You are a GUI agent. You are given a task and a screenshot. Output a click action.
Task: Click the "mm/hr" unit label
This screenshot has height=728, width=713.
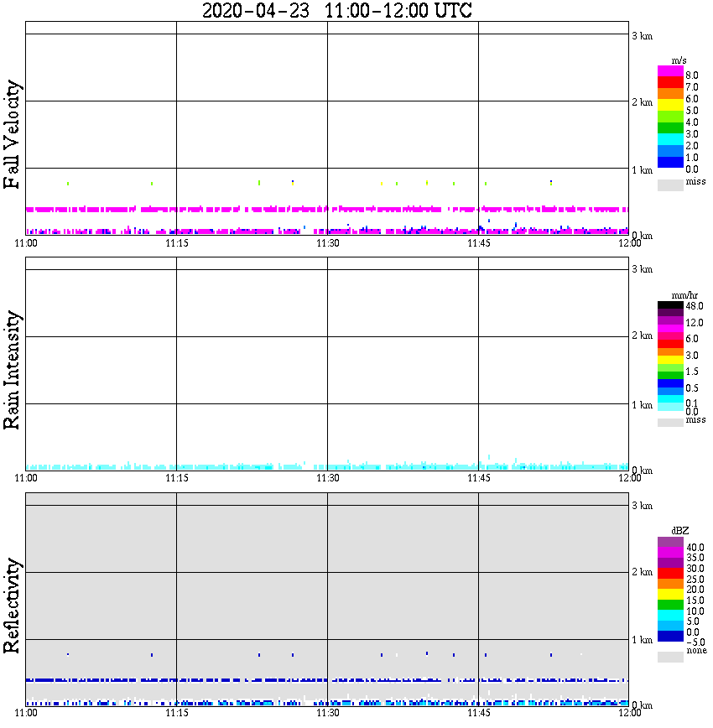(x=684, y=295)
